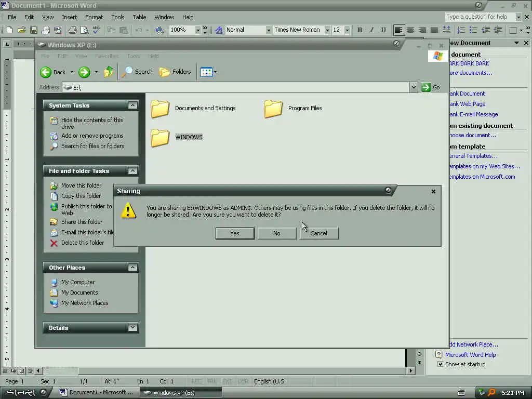Screen dimensions: 532x399
Task: Open the Explorer Views icon menu
Action: point(208,72)
